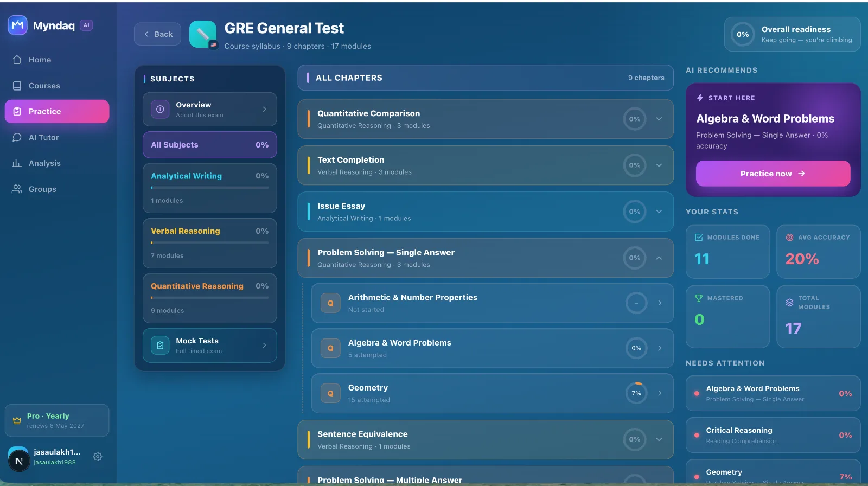Viewport: 868px width, 486px height.
Task: Open Analysis in sidebar
Action: 57,163
